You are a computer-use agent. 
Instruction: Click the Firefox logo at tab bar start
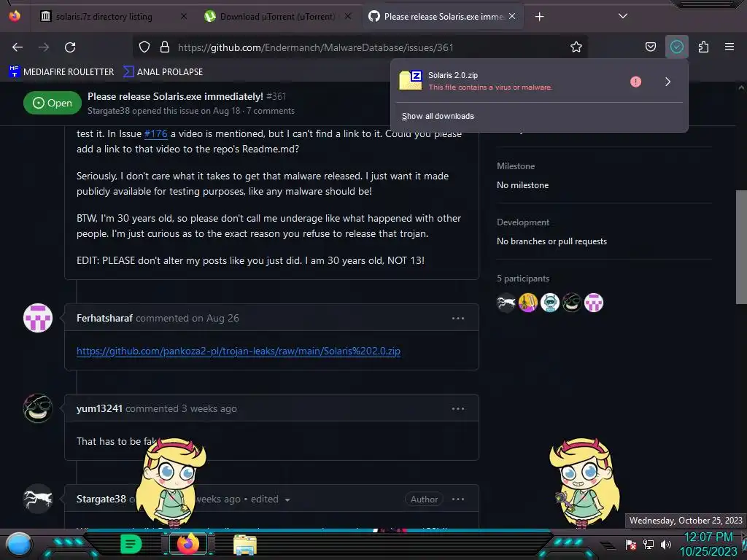(15, 16)
